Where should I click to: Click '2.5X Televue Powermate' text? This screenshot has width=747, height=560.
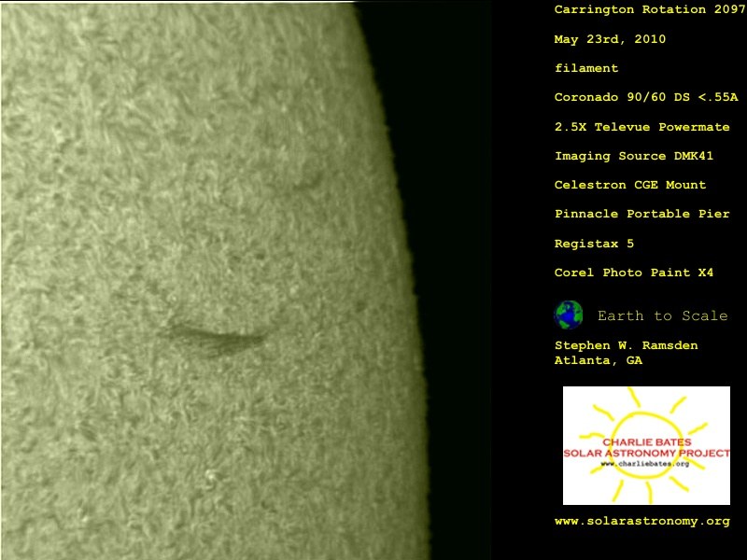pyautogui.click(x=641, y=127)
